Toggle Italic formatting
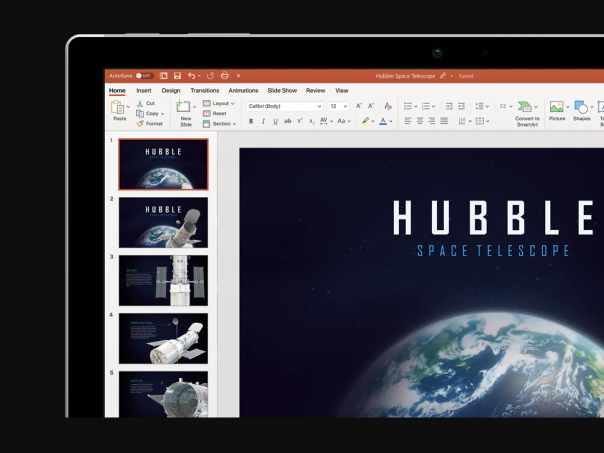Screen dimensions: 604x453 point(263,121)
